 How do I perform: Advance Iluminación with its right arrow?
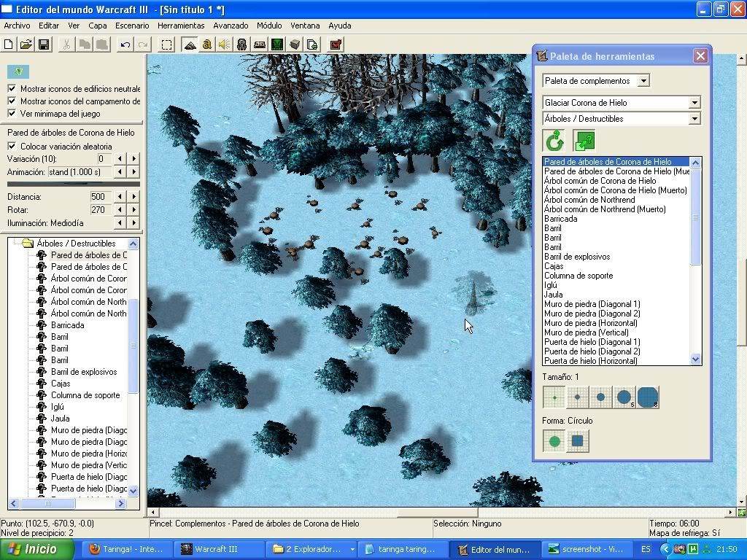pos(134,223)
